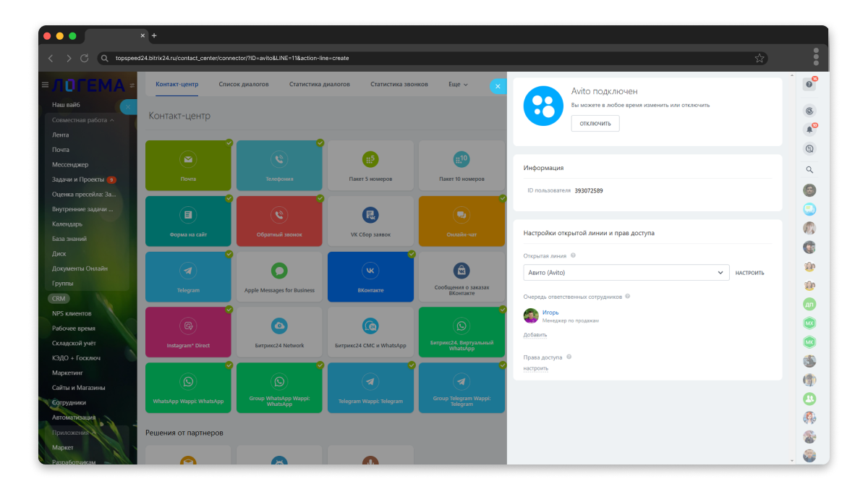Open the Статистика диалогов tab
Viewport: 868px width, 492px height.
tap(320, 85)
